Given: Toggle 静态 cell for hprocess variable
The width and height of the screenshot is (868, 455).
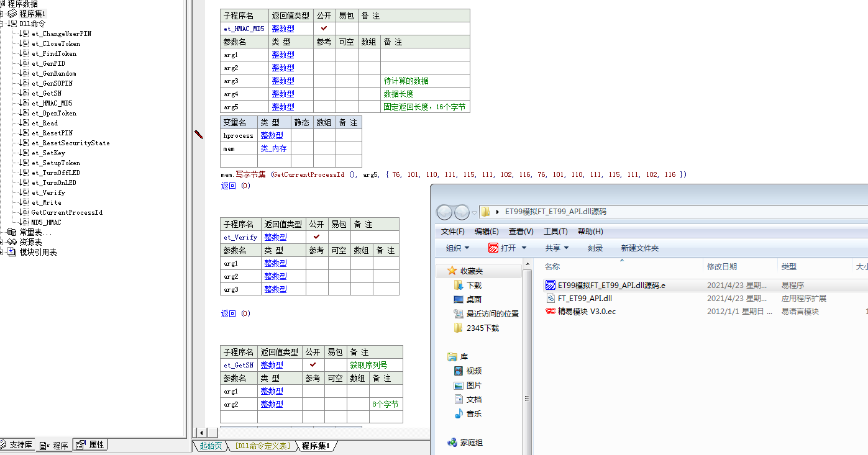Looking at the screenshot, I should click(x=302, y=135).
